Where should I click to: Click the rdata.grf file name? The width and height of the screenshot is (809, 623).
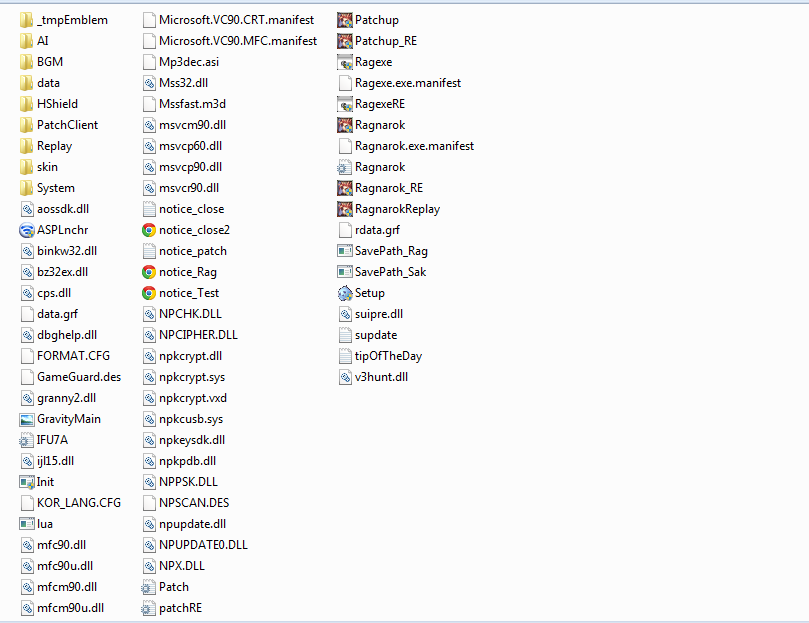point(377,230)
